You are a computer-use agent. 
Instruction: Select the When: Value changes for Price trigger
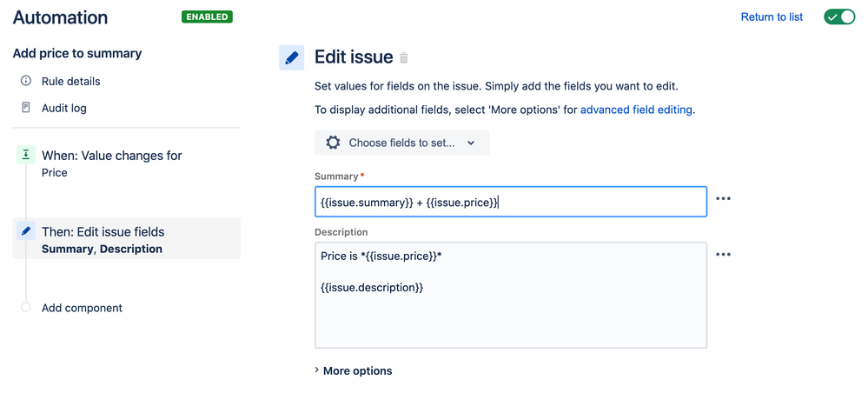(111, 163)
